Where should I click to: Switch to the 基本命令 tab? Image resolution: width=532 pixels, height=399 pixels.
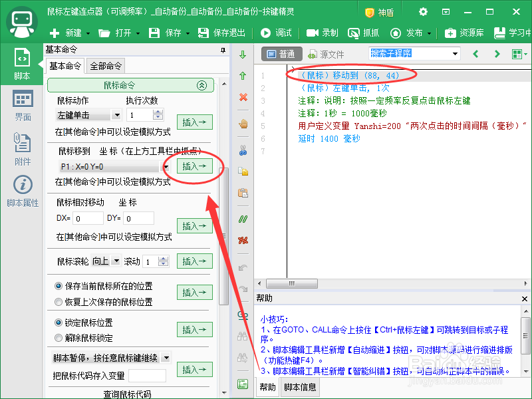click(65, 66)
